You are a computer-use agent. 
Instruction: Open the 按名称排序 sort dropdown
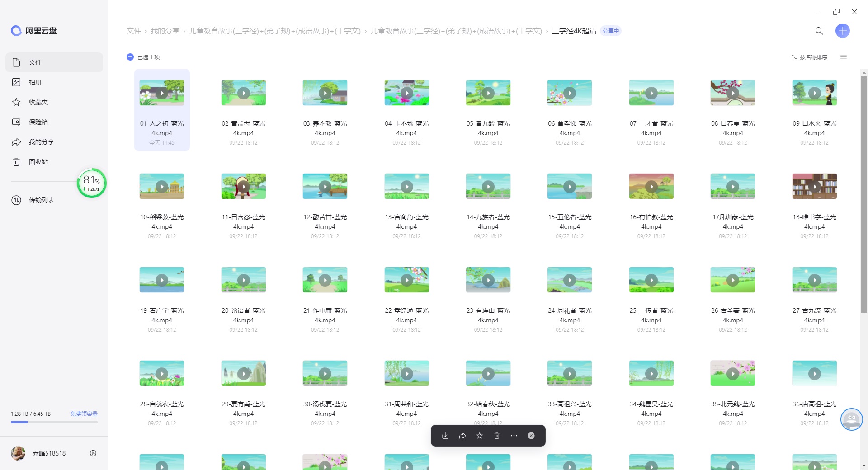809,57
